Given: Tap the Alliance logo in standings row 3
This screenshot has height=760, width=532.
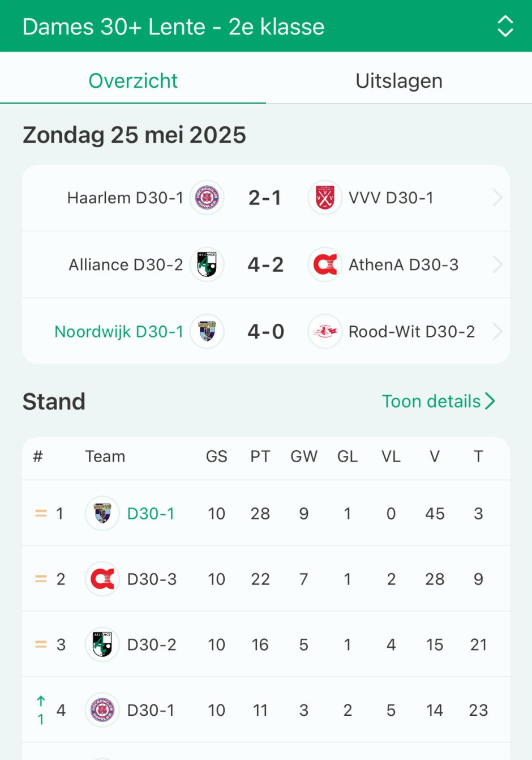Looking at the screenshot, I should pos(102,644).
